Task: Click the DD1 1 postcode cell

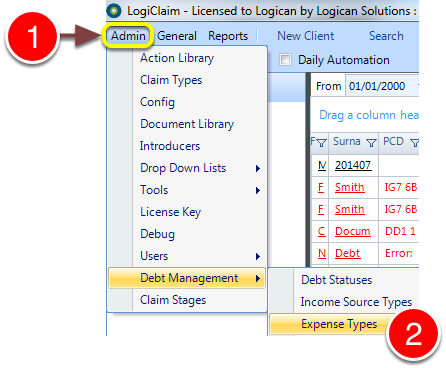Action: [400, 231]
